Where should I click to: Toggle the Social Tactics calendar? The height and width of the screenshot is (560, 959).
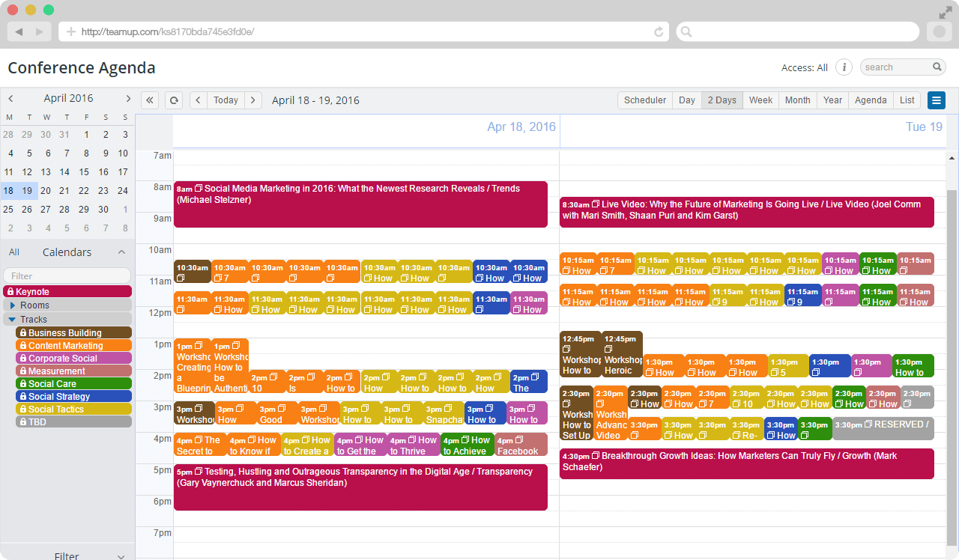coord(73,410)
